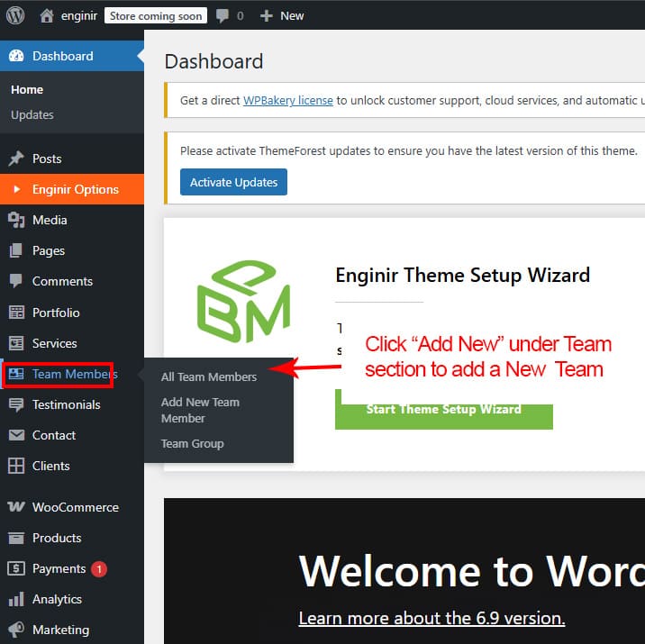Screen dimensions: 645x644
Task: Follow the WPBakery license link
Action: click(x=287, y=100)
